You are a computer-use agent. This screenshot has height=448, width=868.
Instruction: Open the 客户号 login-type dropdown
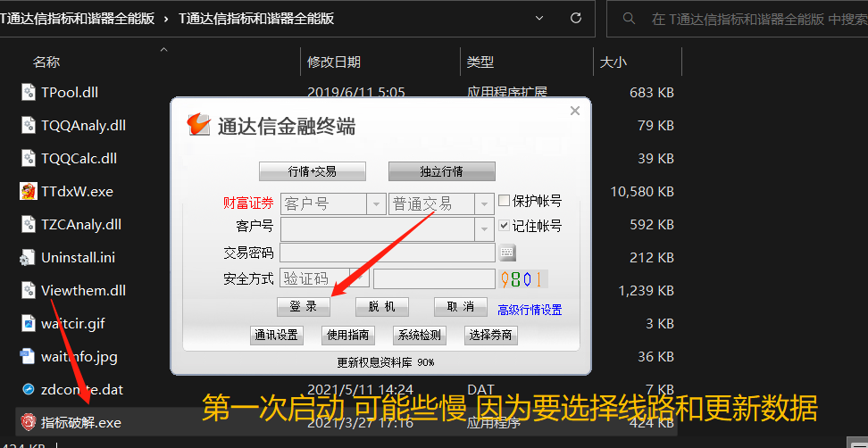pos(376,204)
